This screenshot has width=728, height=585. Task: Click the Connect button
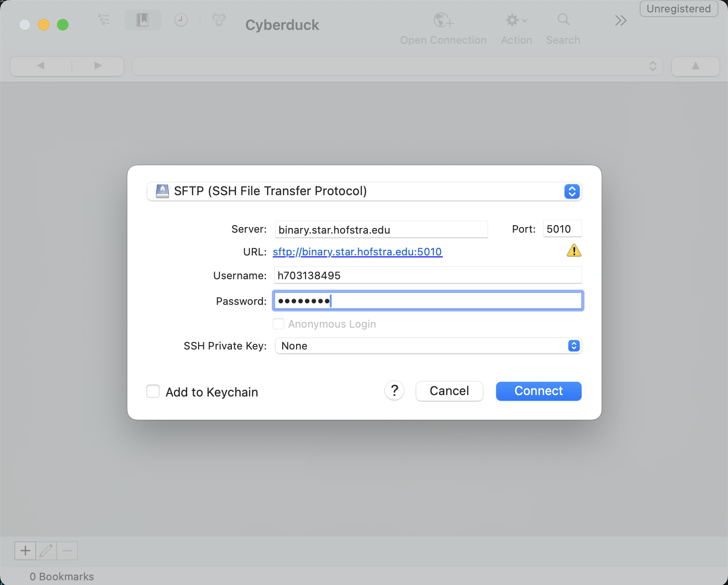(539, 391)
